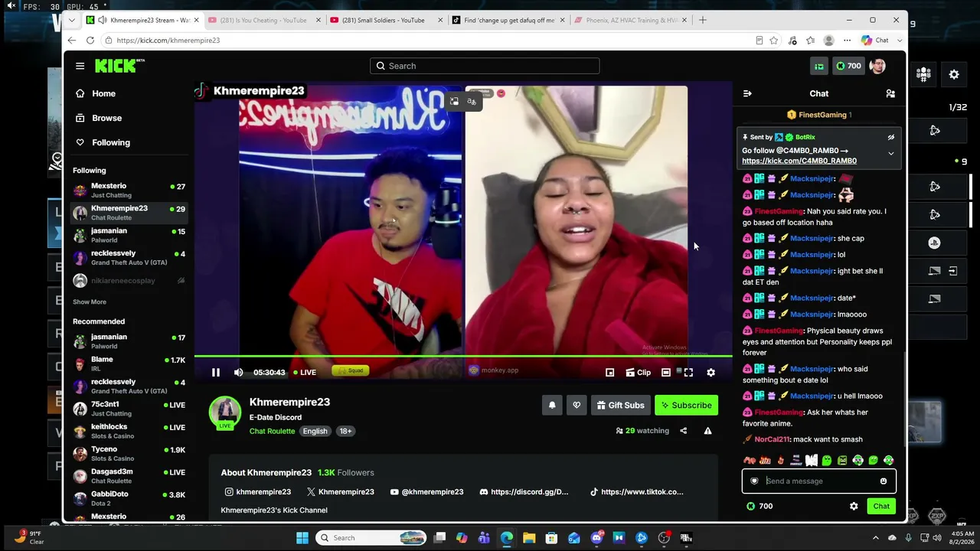Viewport: 980px width, 551px height.
Task: Open browser tab actions dropdown
Action: tap(72, 20)
